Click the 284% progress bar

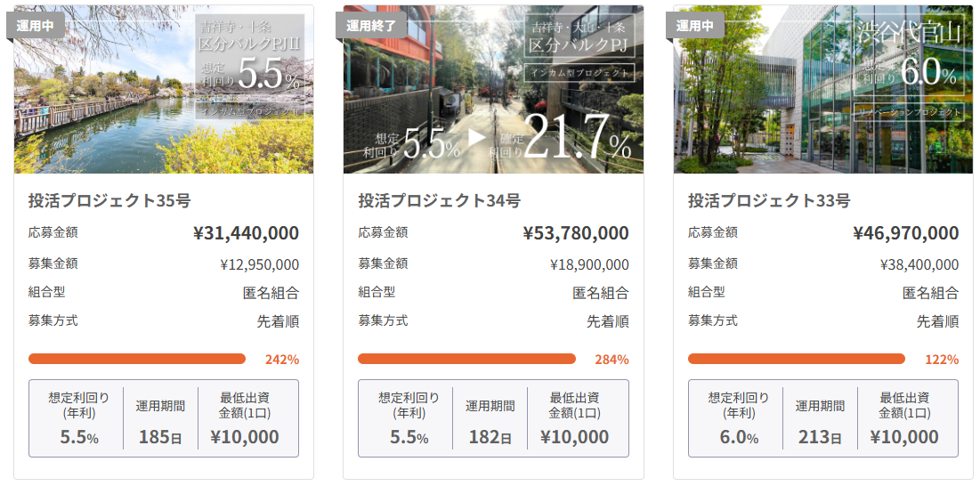click(x=466, y=359)
